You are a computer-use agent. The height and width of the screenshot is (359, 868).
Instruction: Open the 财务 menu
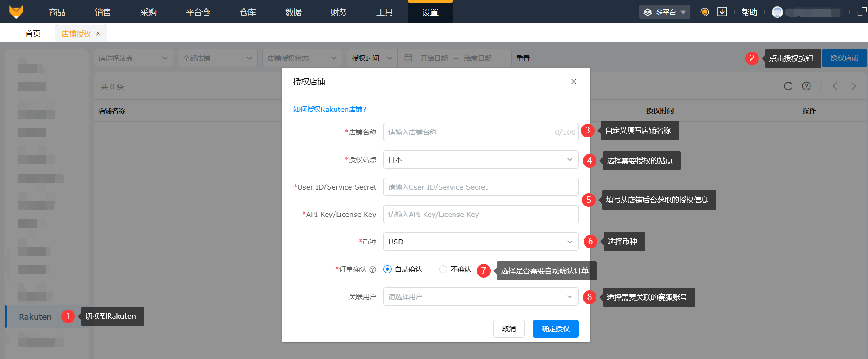339,12
